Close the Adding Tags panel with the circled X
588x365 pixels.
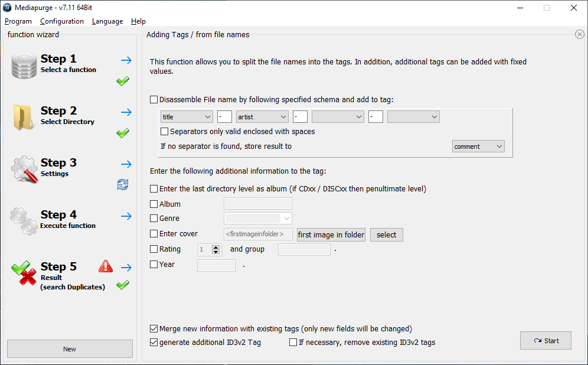[579, 34]
